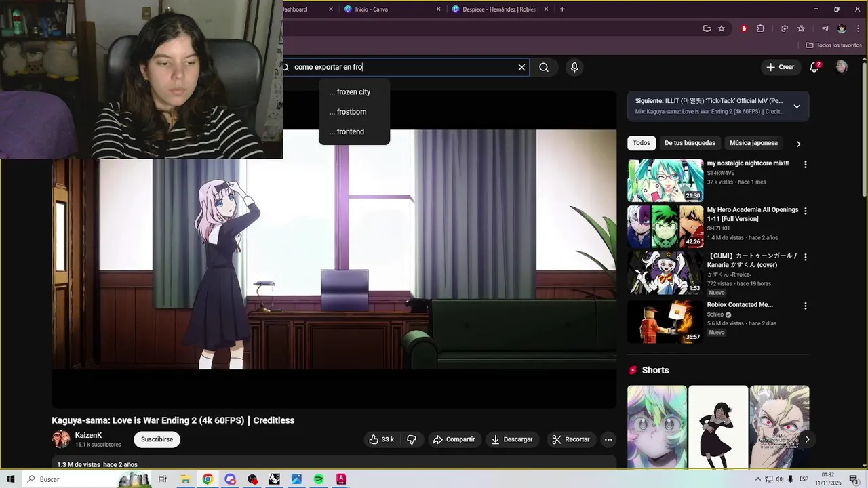
Task: Show more filter chips with right arrow
Action: tap(798, 144)
